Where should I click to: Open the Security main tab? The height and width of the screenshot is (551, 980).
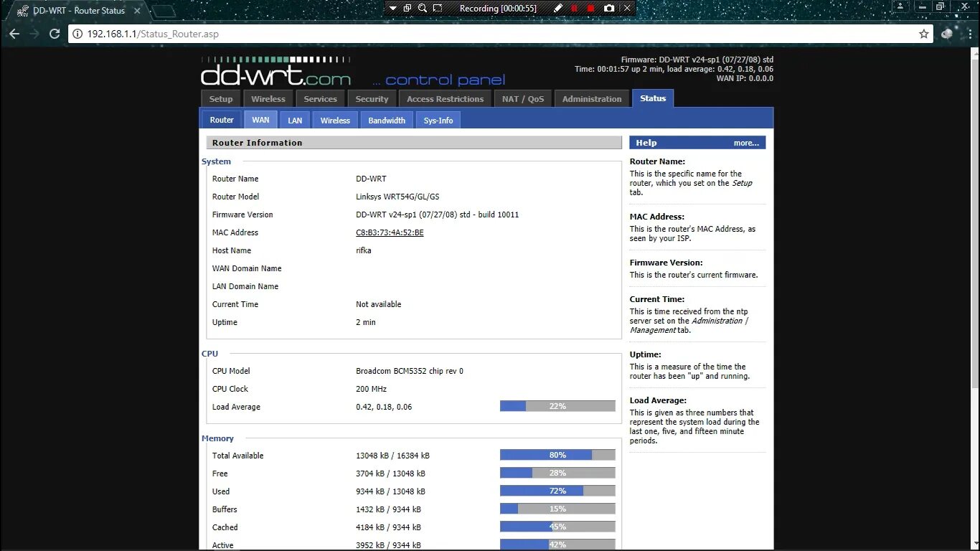point(372,99)
